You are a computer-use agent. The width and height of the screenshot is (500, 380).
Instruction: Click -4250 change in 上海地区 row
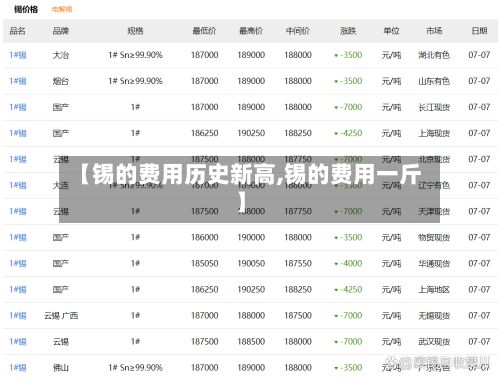tap(348, 289)
